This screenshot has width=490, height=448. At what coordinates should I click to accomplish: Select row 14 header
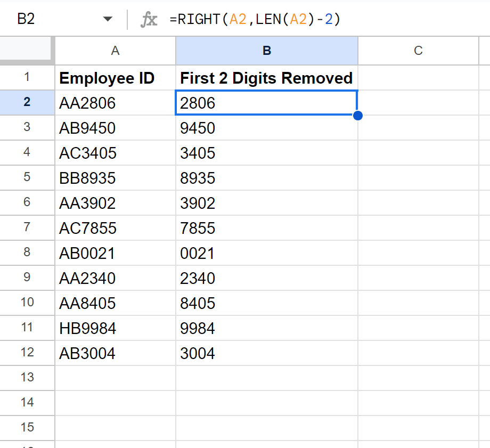click(27, 403)
